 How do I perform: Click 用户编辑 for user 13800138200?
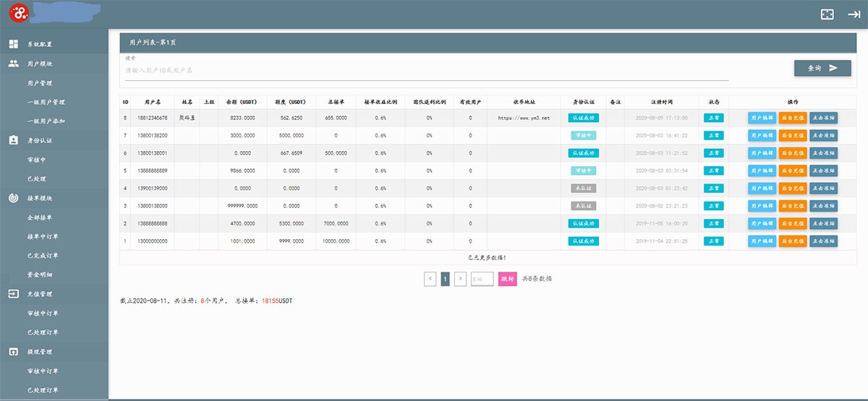pyautogui.click(x=762, y=135)
